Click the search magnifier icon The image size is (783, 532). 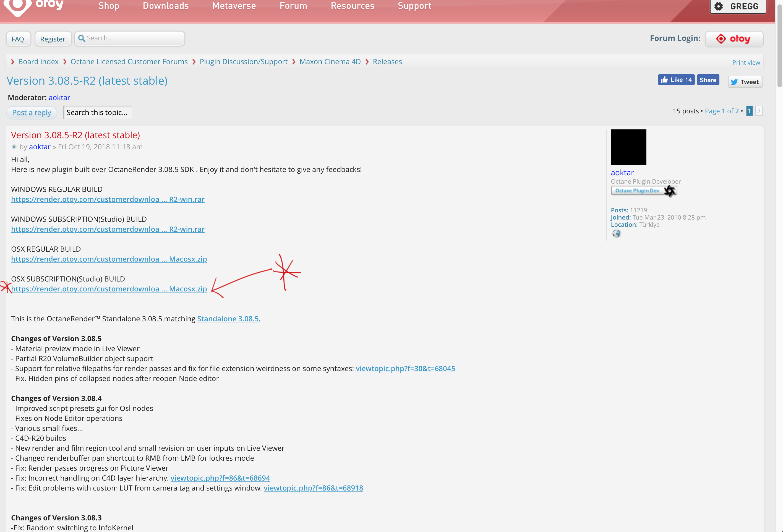[81, 38]
